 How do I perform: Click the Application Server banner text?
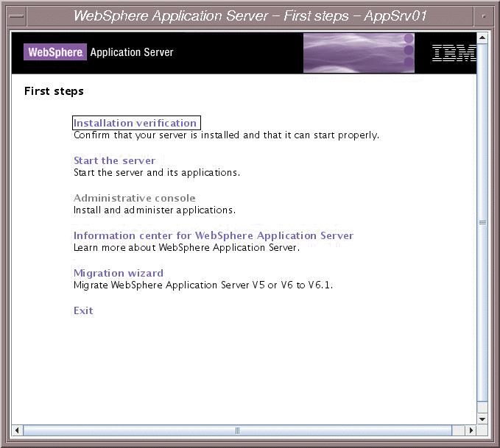pyautogui.click(x=132, y=52)
